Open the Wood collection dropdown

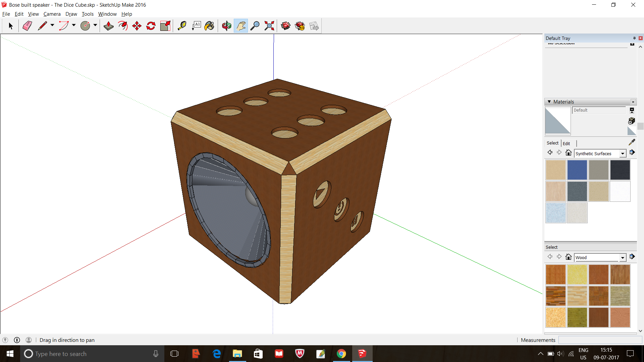tap(623, 257)
